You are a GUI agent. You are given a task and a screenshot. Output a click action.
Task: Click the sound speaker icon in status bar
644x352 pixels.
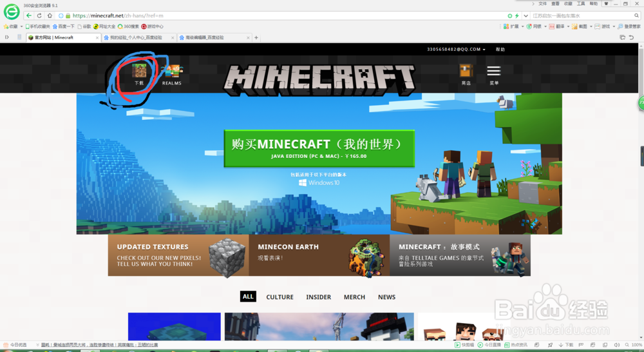coord(616,345)
